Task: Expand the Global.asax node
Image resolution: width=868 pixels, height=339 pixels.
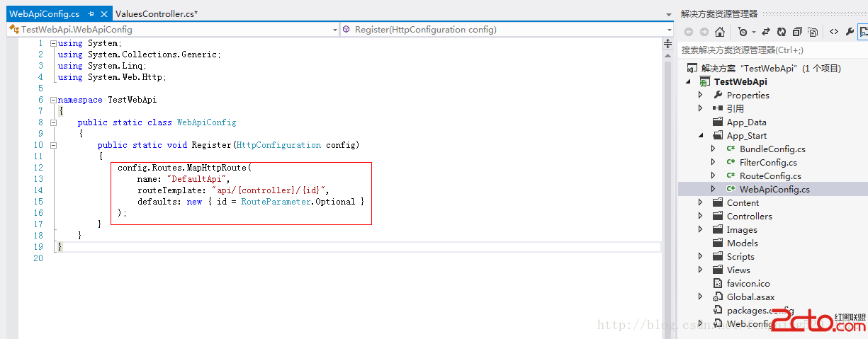Action: (700, 297)
